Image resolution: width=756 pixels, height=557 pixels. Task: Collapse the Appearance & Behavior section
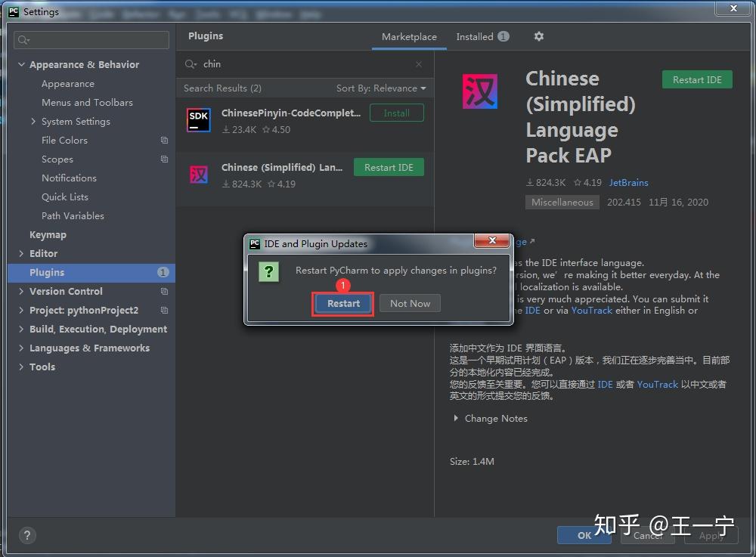[21, 64]
